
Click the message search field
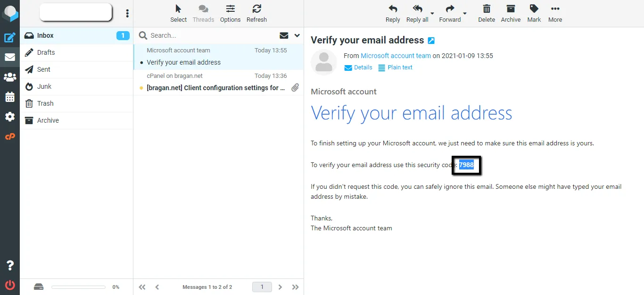click(x=212, y=35)
